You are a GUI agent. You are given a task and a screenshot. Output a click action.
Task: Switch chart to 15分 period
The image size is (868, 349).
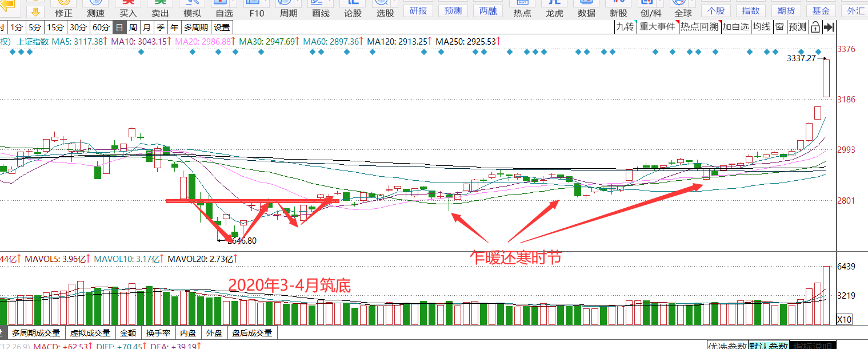55,27
